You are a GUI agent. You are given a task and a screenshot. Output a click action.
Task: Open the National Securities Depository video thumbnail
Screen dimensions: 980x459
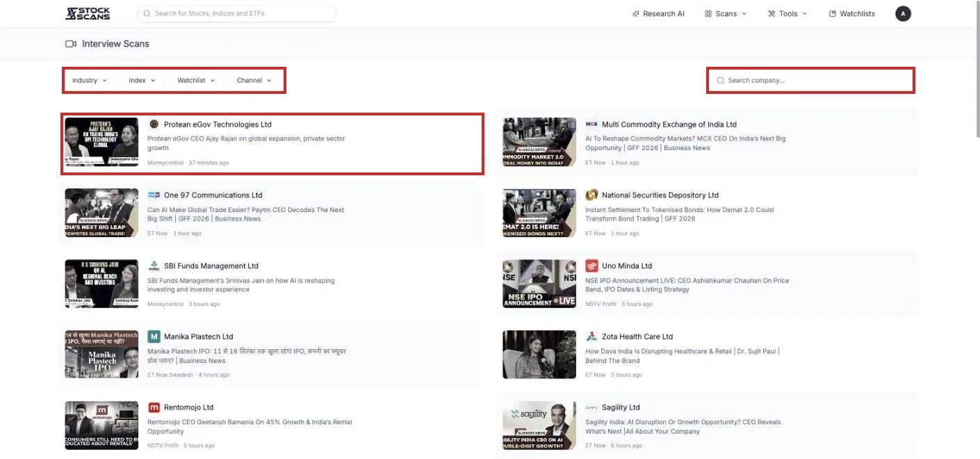click(539, 213)
